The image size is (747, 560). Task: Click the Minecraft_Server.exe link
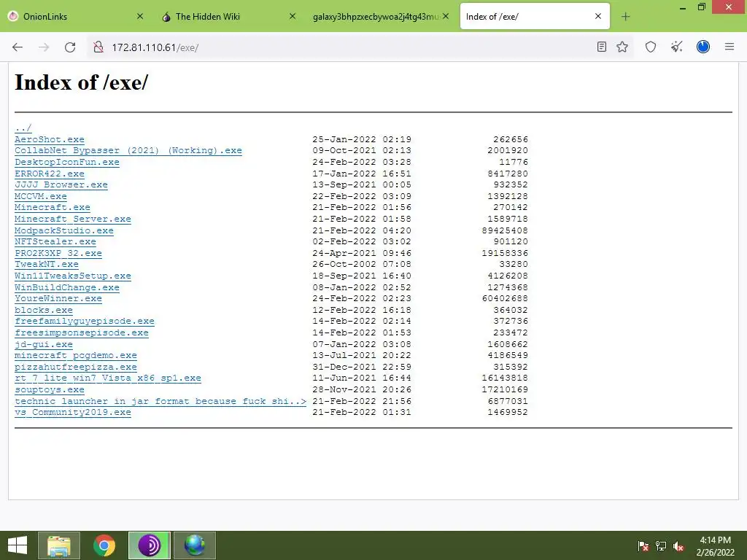73,219
